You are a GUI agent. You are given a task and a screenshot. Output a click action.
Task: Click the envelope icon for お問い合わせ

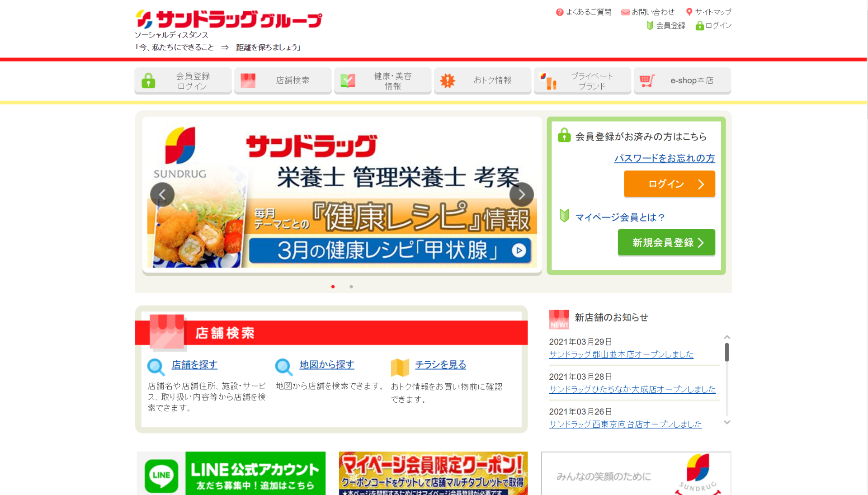tap(625, 12)
